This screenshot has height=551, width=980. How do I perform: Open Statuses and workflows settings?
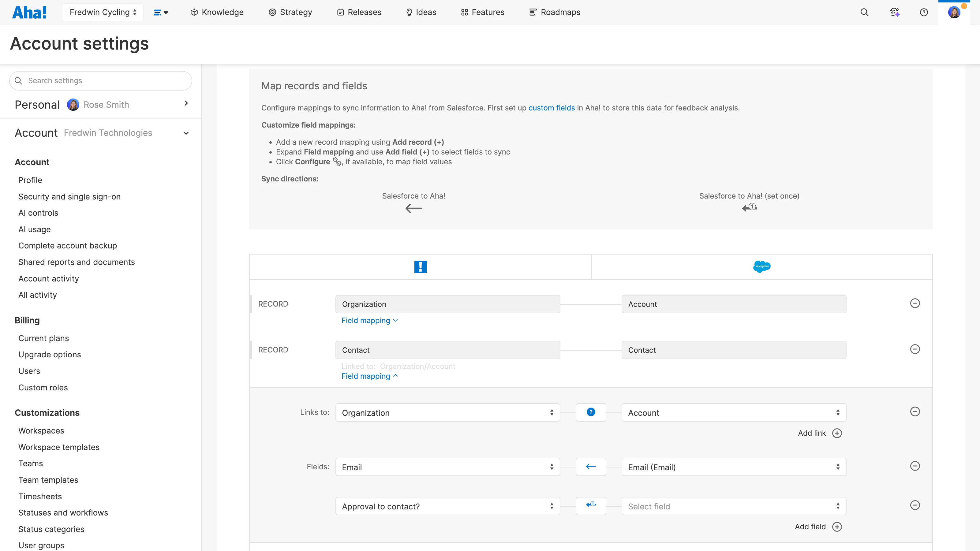pyautogui.click(x=63, y=512)
